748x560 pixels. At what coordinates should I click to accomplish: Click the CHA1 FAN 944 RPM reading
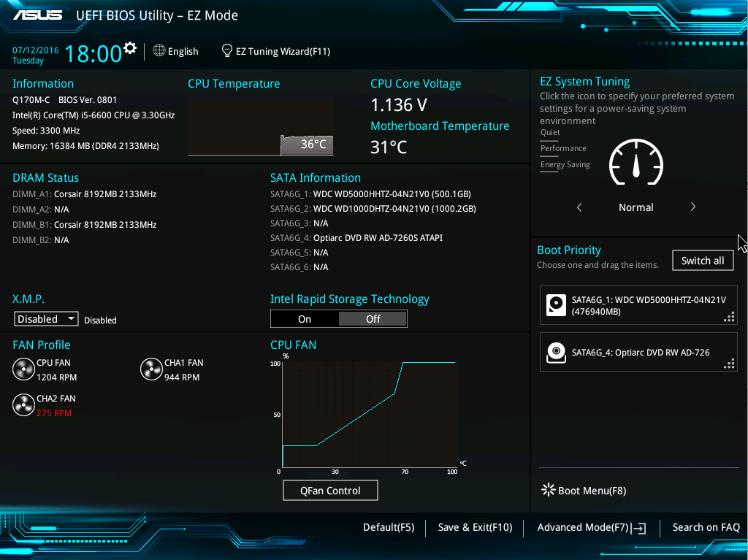pyautogui.click(x=182, y=377)
